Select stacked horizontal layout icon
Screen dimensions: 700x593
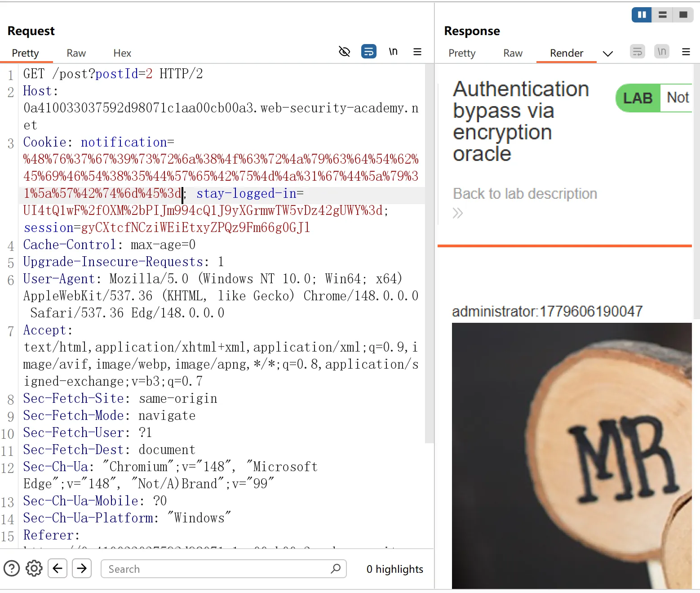click(x=662, y=15)
